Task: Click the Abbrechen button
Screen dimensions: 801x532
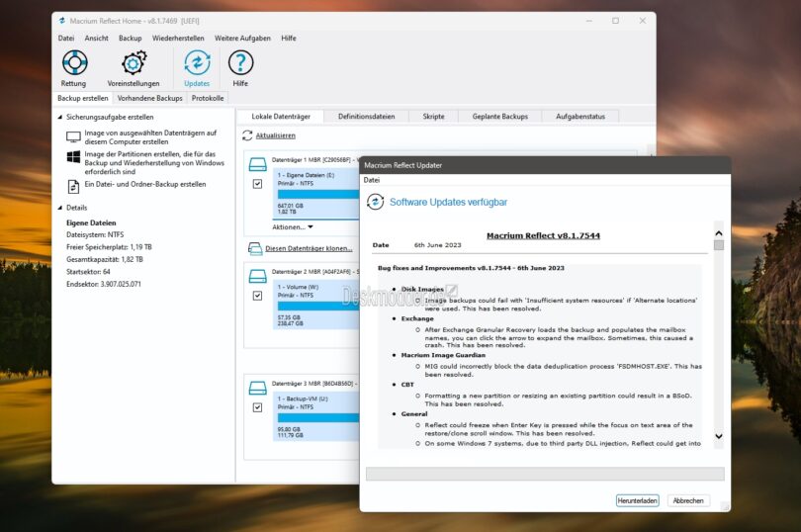Action: coord(688,500)
